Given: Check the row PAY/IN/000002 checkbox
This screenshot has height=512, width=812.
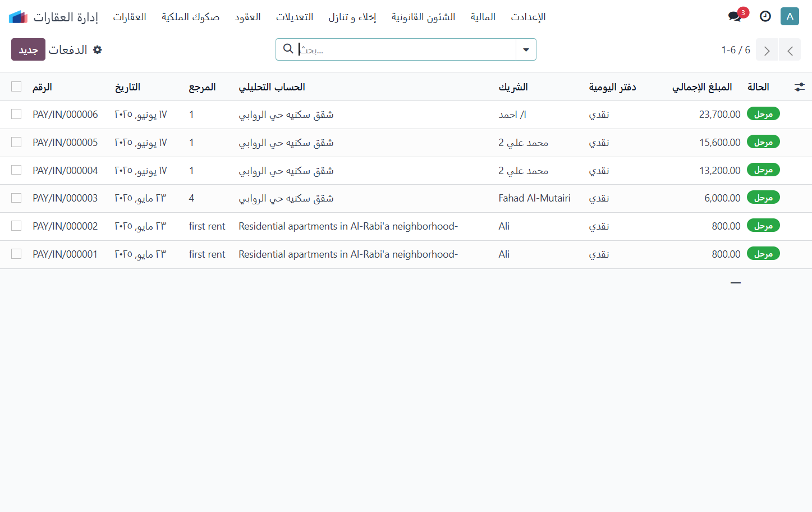Looking at the screenshot, I should coord(16,226).
